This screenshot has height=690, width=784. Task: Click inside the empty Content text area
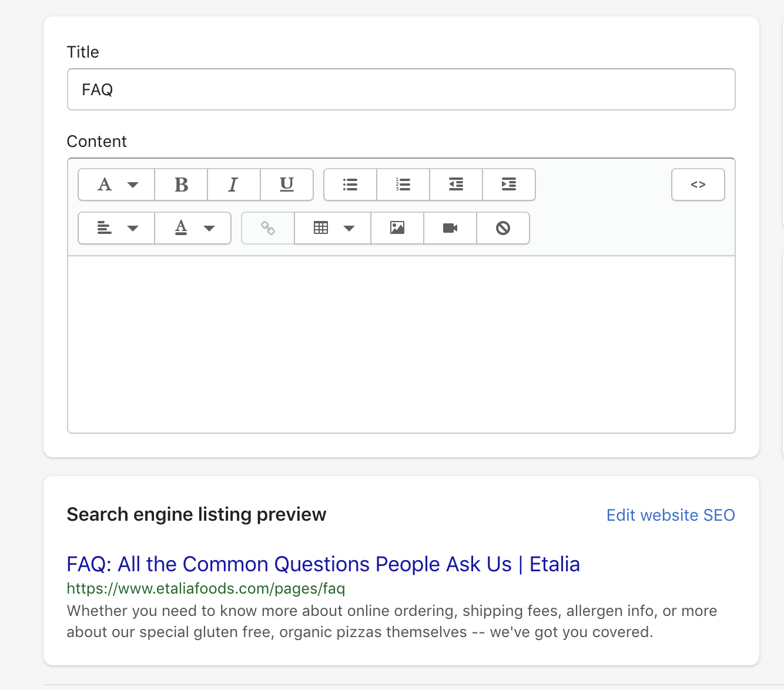click(401, 344)
